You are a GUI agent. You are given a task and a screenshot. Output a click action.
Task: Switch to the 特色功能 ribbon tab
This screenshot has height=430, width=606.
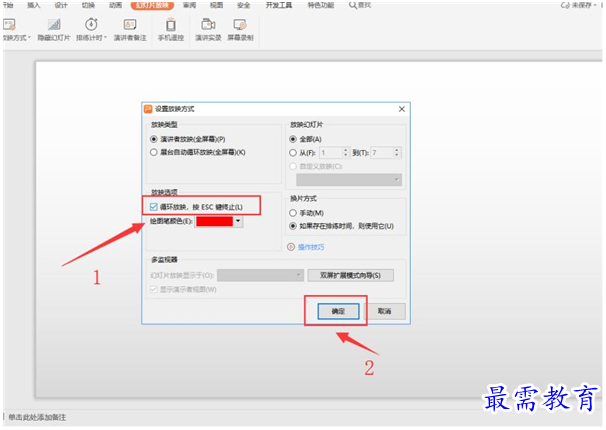(321, 5)
